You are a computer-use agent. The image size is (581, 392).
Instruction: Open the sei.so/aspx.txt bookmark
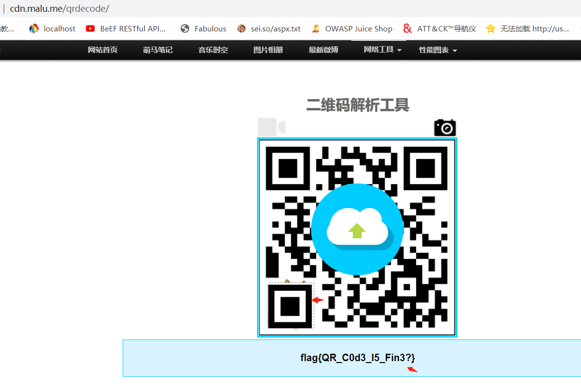[x=269, y=28]
